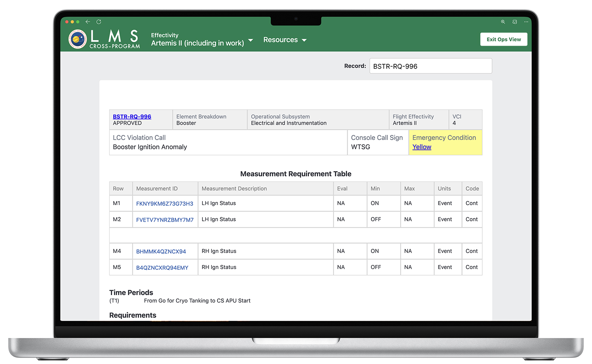Viewport: 592px width, 364px height.
Task: Follow measurement link FKNY9KM6Z73G73H3
Action: [165, 203]
